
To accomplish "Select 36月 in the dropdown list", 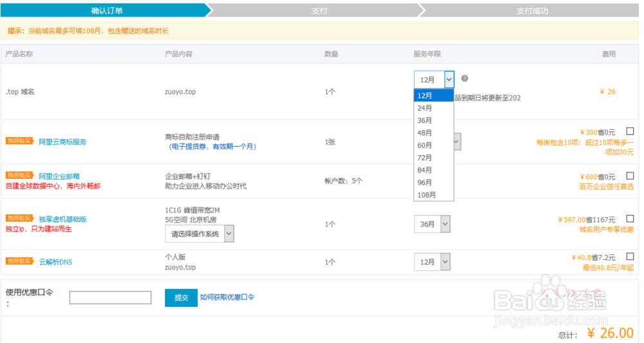I will (433, 120).
